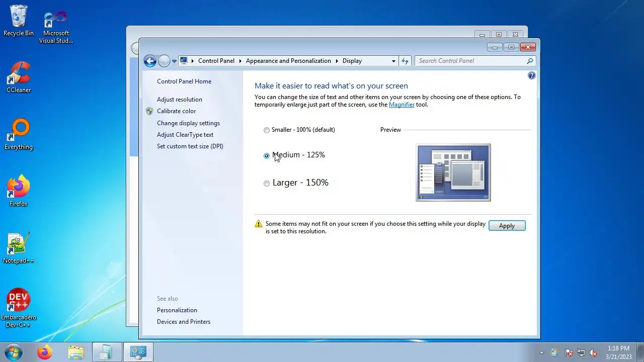Viewport: 644px width, 362px height.
Task: Close the Display Control Panel window
Action: click(527, 47)
